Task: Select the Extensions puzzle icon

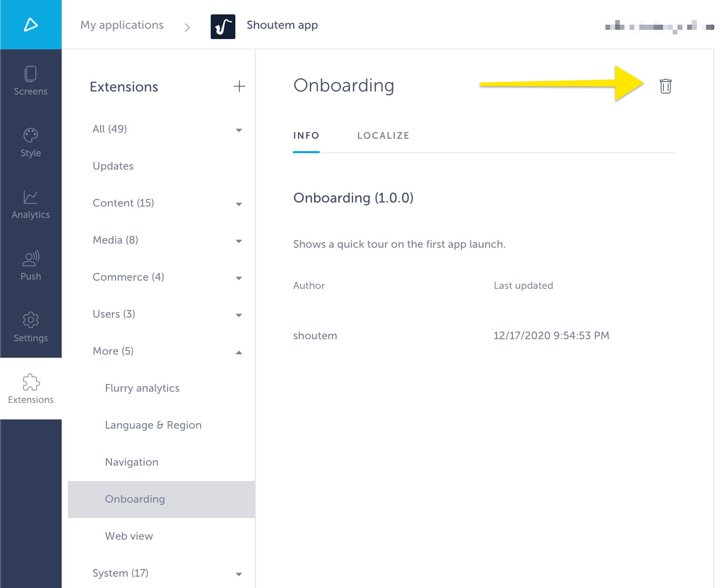Action: pos(31,383)
